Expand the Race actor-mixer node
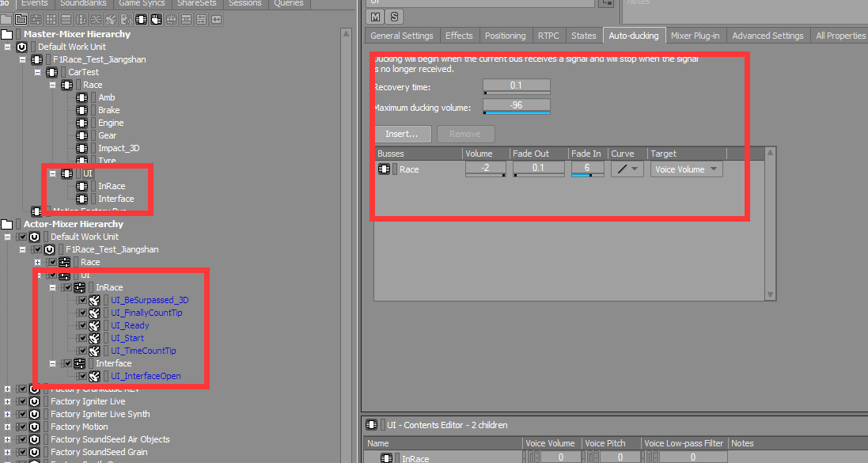868x463 pixels. point(38,262)
